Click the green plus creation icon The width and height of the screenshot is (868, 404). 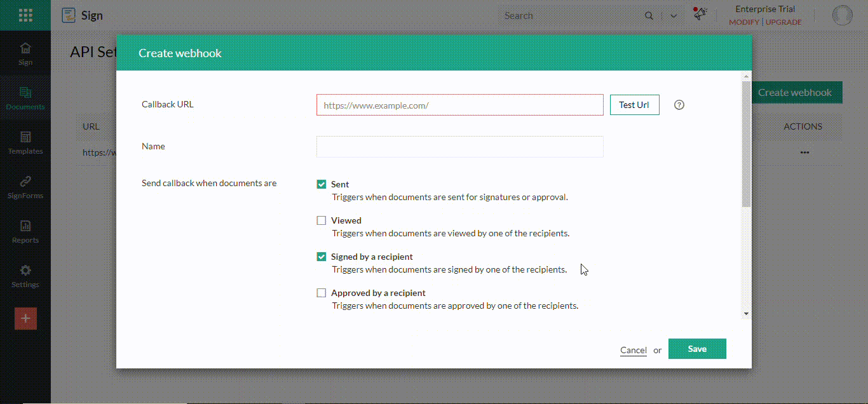click(x=25, y=318)
